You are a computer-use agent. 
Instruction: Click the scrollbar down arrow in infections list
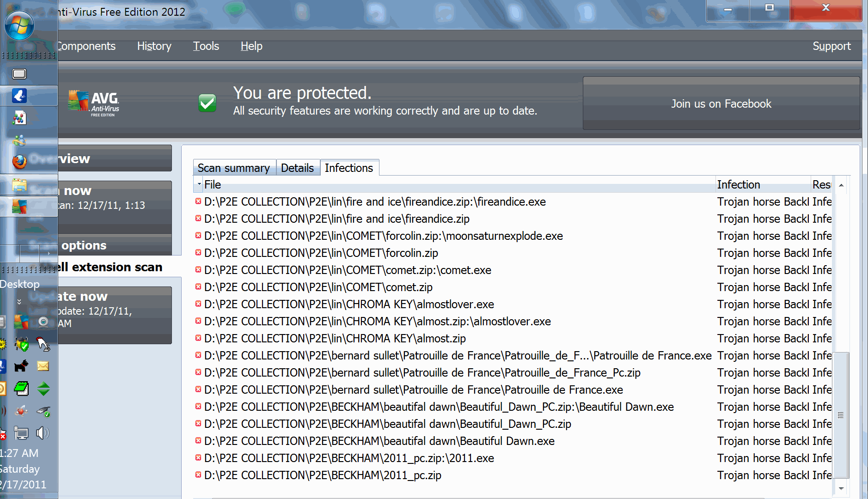pos(841,488)
